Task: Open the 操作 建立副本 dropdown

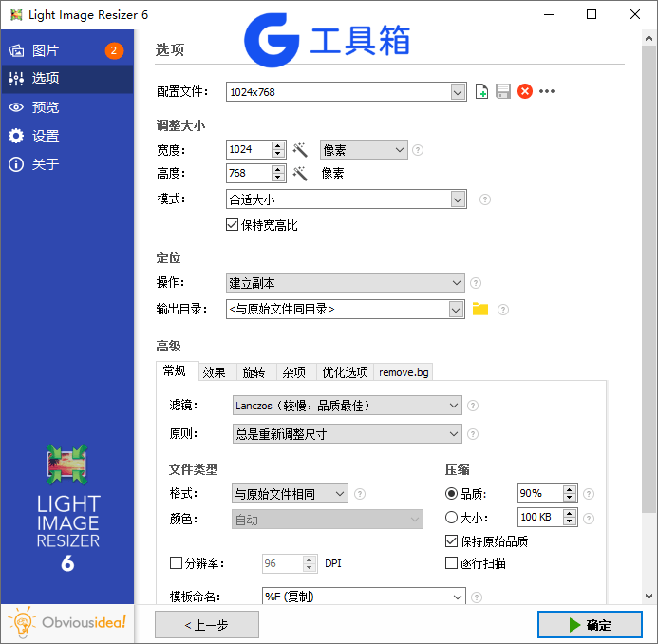Action: pyautogui.click(x=345, y=283)
